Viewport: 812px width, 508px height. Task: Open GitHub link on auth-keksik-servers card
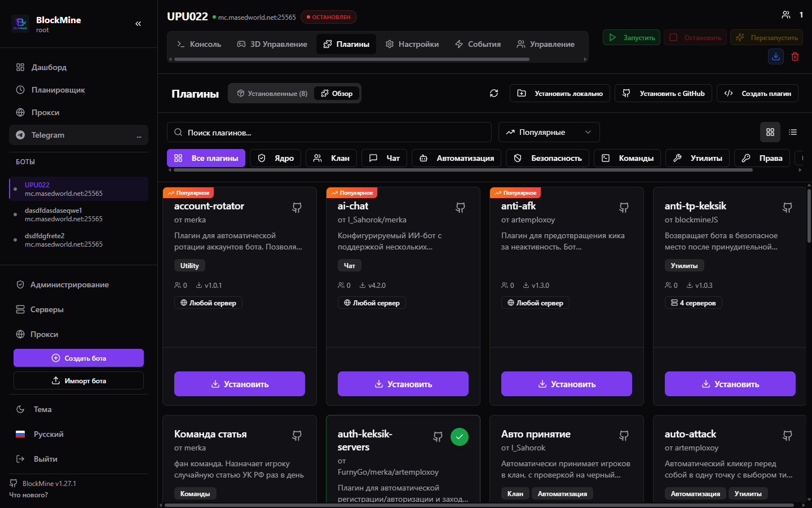click(x=438, y=437)
